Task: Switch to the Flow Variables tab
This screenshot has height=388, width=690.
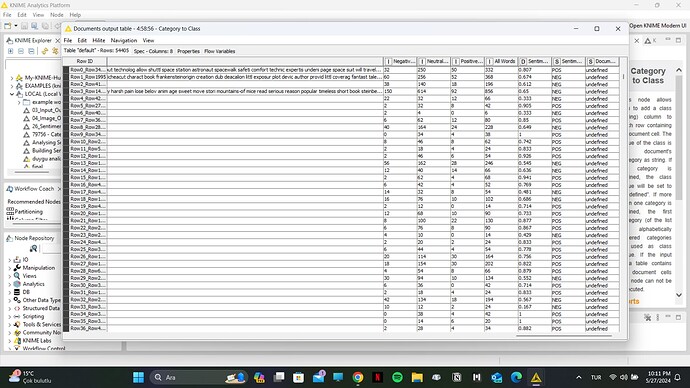Action: (x=220, y=51)
